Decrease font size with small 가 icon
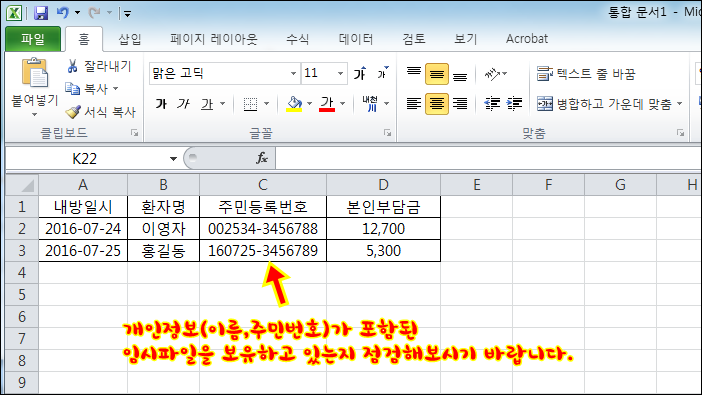The image size is (702, 395). click(x=383, y=73)
